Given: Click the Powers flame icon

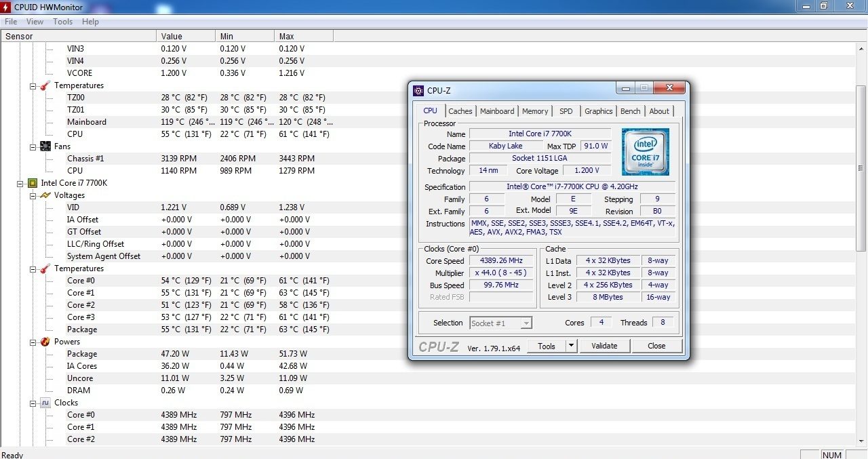Looking at the screenshot, I should click(x=45, y=342).
